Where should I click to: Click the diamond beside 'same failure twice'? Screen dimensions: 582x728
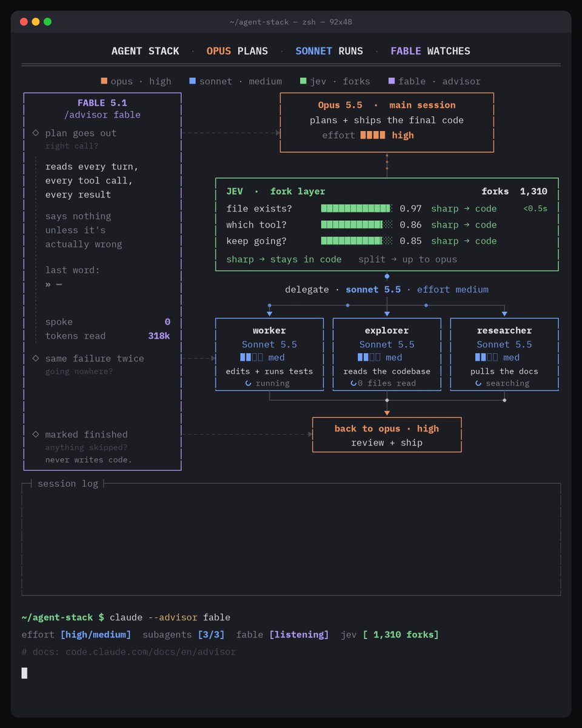36,359
